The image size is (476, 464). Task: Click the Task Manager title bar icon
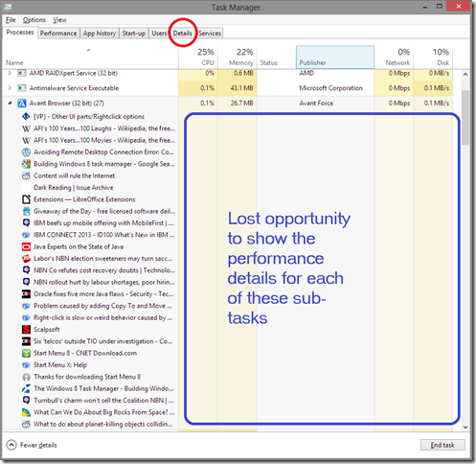(x=8, y=7)
